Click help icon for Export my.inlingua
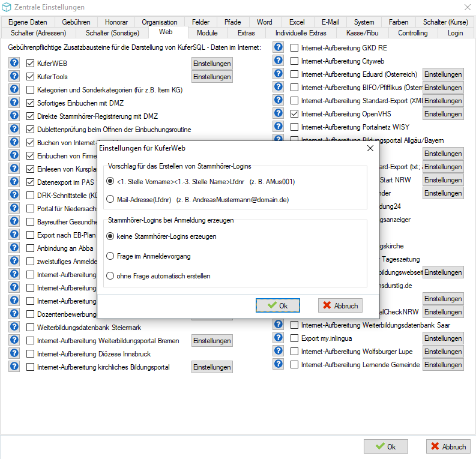476x459 pixels. 278,337
